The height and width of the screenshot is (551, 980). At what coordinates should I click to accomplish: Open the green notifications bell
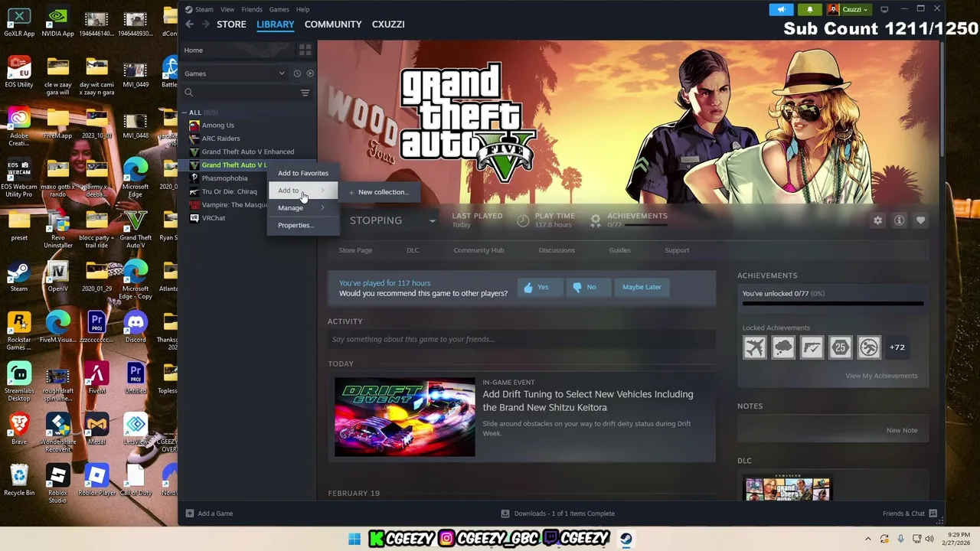810,9
